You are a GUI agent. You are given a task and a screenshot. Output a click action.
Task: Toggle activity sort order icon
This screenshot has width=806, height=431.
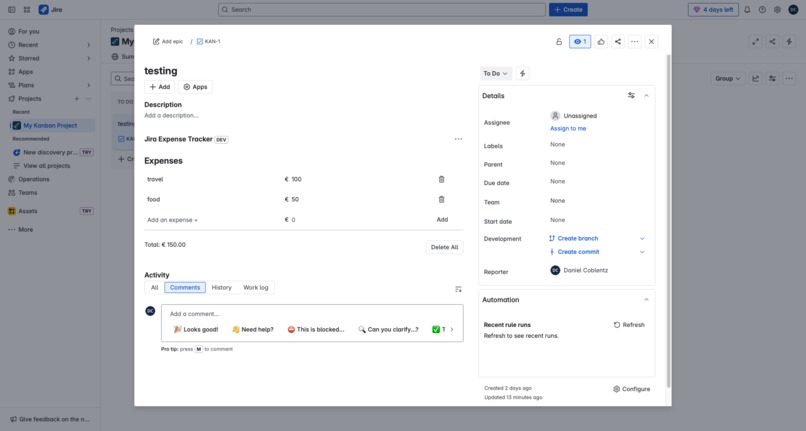(x=458, y=290)
